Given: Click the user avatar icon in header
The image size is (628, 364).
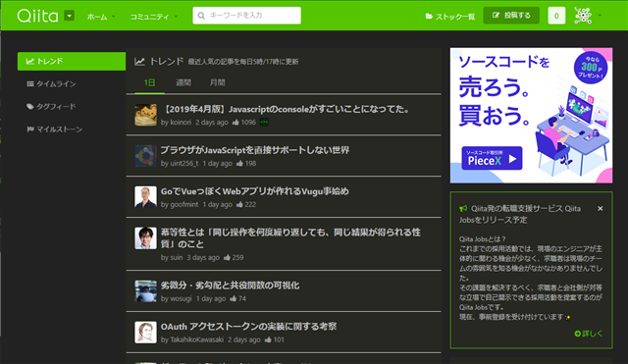Looking at the screenshot, I should point(583,16).
